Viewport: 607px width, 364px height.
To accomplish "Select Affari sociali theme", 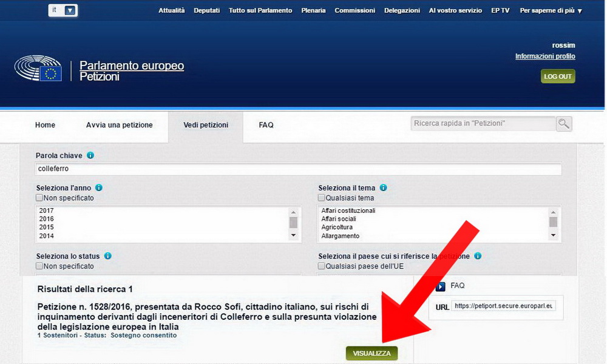I will [338, 218].
